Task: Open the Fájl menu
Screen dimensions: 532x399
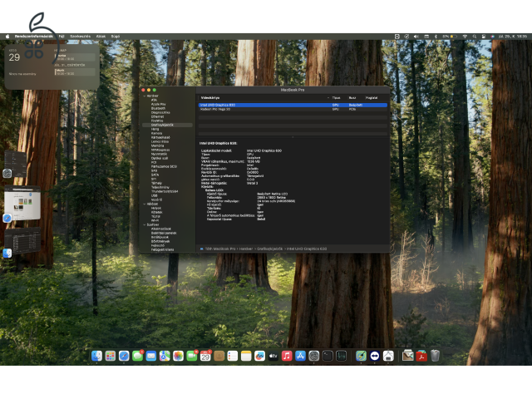Action: [62, 37]
